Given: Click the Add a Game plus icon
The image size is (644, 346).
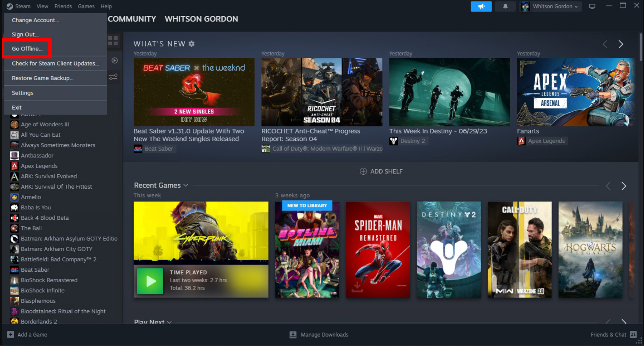Looking at the screenshot, I should click(11, 334).
